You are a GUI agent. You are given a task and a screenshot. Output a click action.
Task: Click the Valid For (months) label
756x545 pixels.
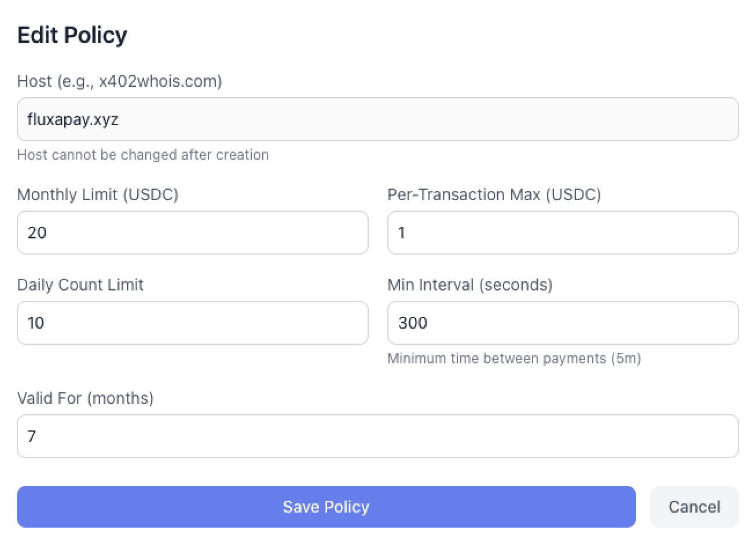click(85, 398)
